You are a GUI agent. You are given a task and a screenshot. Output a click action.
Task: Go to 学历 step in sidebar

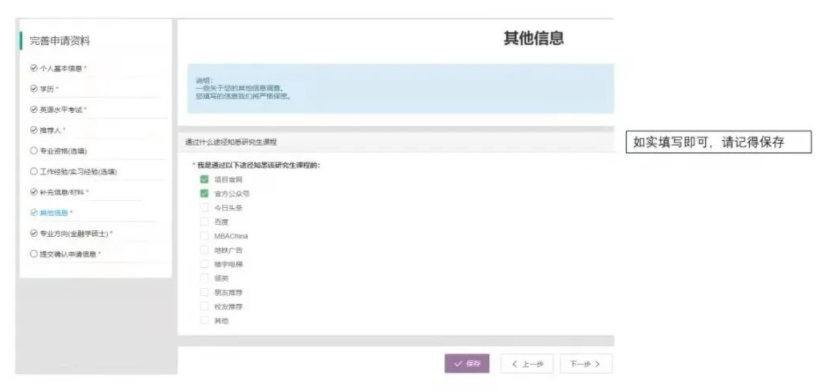[x=45, y=89]
